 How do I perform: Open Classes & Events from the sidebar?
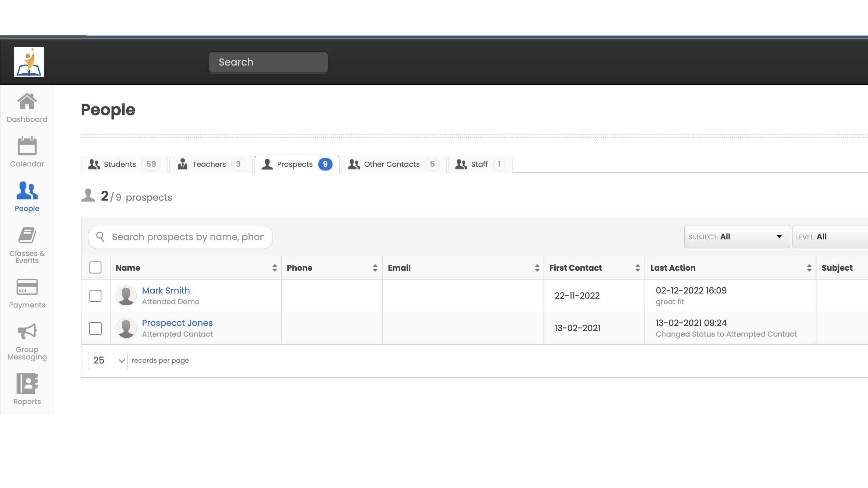(x=27, y=245)
